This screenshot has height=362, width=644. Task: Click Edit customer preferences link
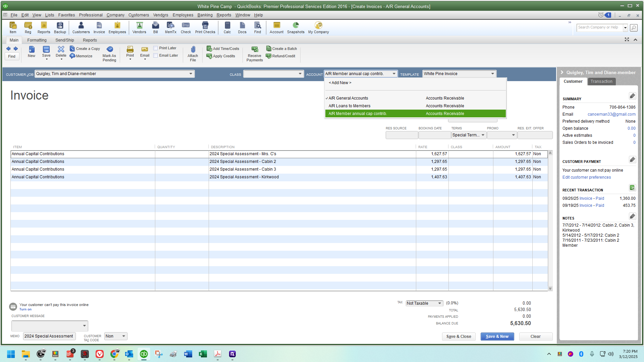[x=587, y=177]
